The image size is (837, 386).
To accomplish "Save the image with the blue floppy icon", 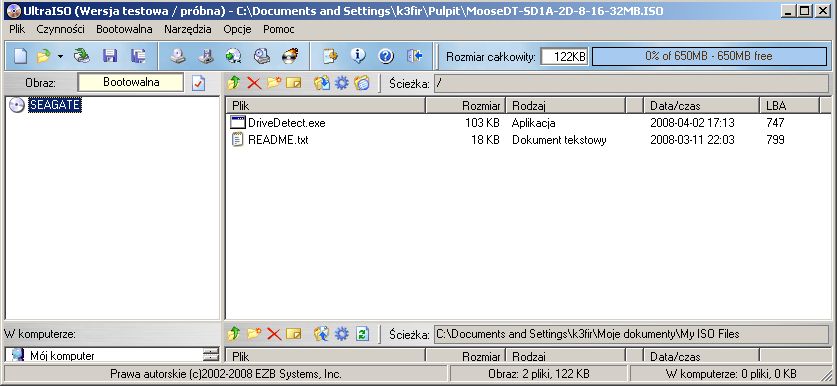I will pyautogui.click(x=110, y=56).
